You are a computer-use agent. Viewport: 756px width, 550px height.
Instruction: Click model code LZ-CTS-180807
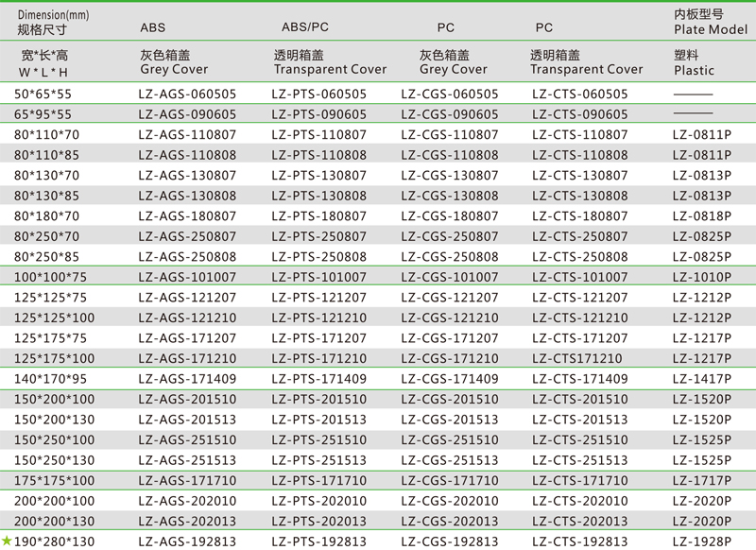tap(579, 216)
